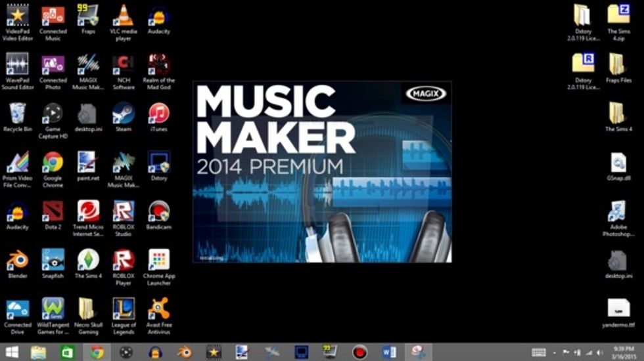Click the Blender icon in the taskbar
The height and width of the screenshot is (361, 644).
[185, 352]
